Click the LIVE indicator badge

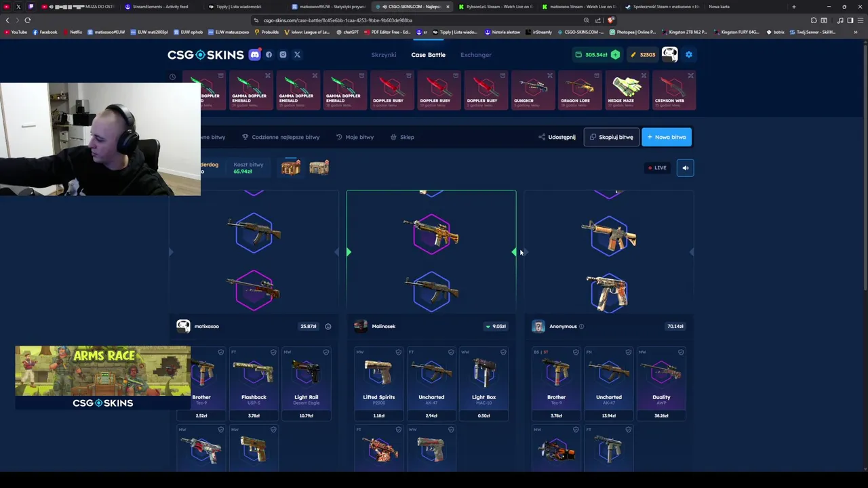[657, 168]
